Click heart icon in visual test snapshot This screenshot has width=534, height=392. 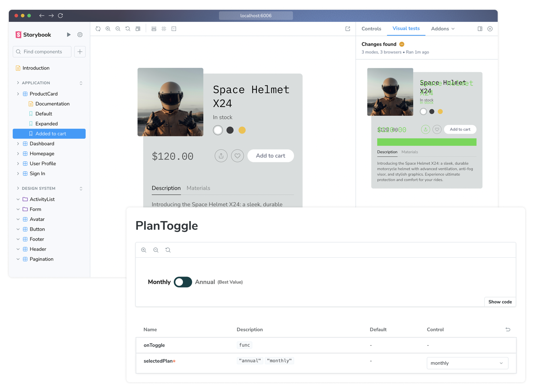437,129
